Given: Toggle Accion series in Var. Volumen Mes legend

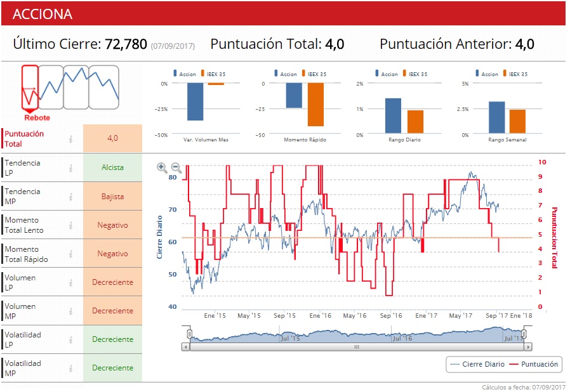Looking at the screenshot, I should (185, 74).
